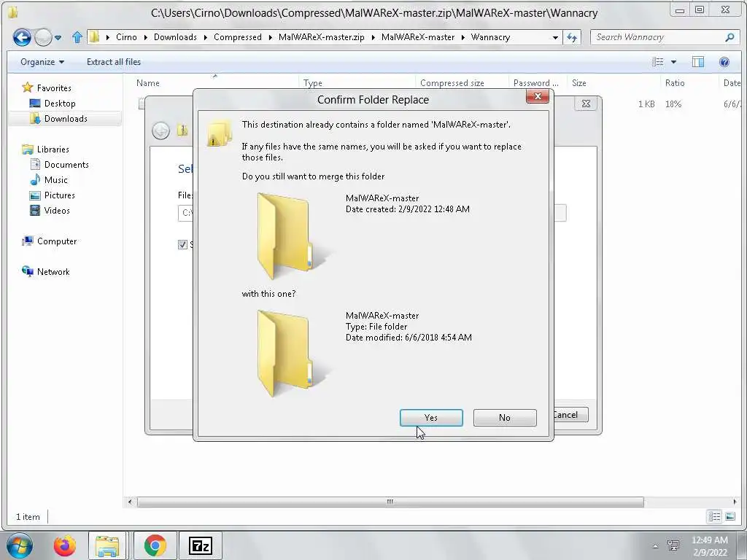747x560 pixels.
Task: Sort by Name column header
Action: [147, 83]
